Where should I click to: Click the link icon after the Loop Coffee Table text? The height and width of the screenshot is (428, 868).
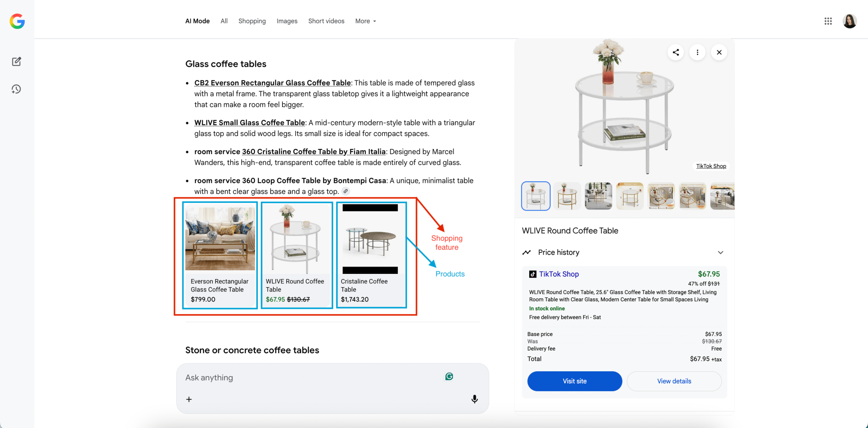346,191
